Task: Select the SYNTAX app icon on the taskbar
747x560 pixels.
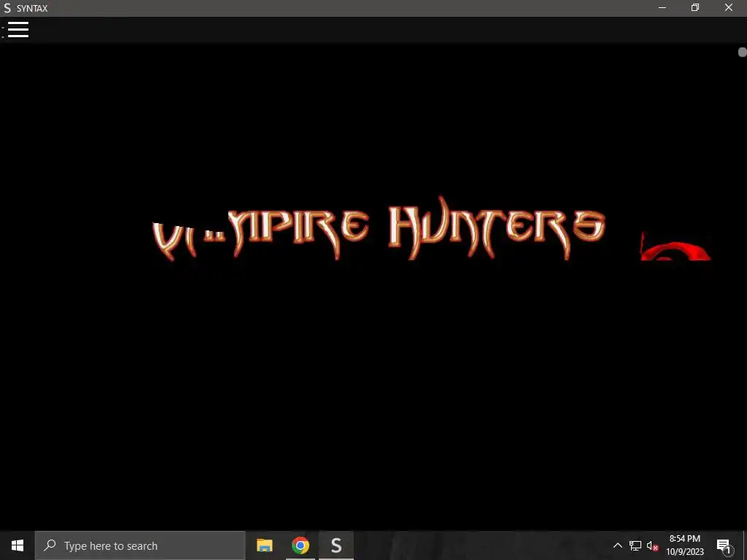Action: [x=336, y=545]
